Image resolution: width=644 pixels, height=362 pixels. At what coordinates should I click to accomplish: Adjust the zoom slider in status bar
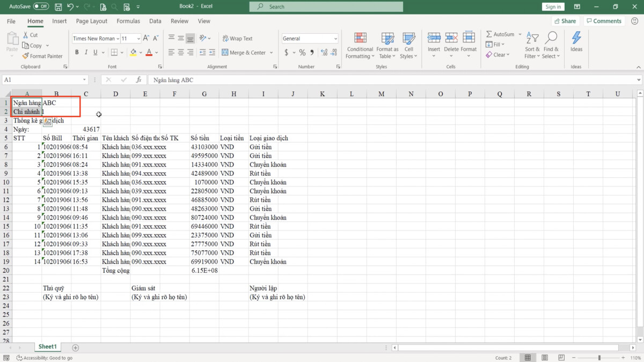pos(599,358)
